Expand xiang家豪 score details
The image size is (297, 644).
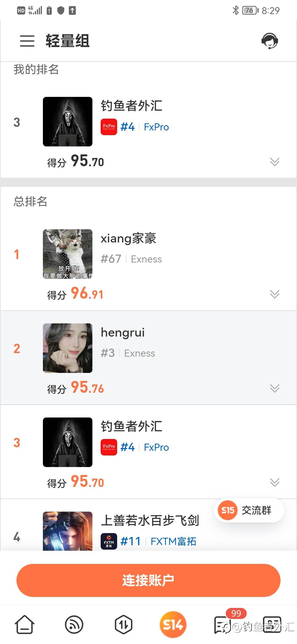[x=274, y=294]
